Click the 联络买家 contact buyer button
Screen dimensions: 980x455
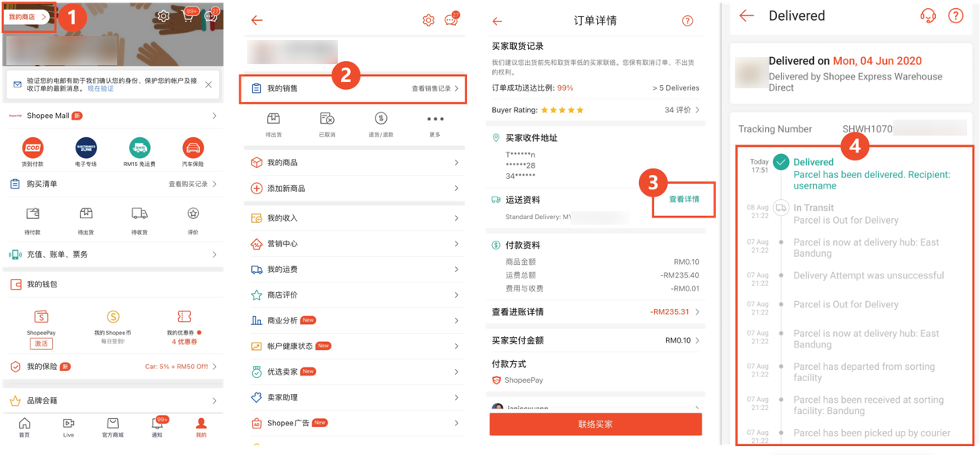pos(596,424)
